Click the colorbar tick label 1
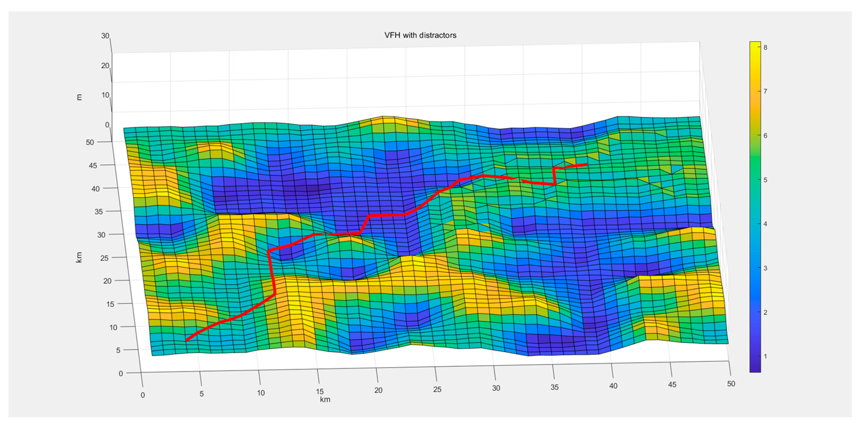This screenshot has width=868, height=427. (x=765, y=356)
